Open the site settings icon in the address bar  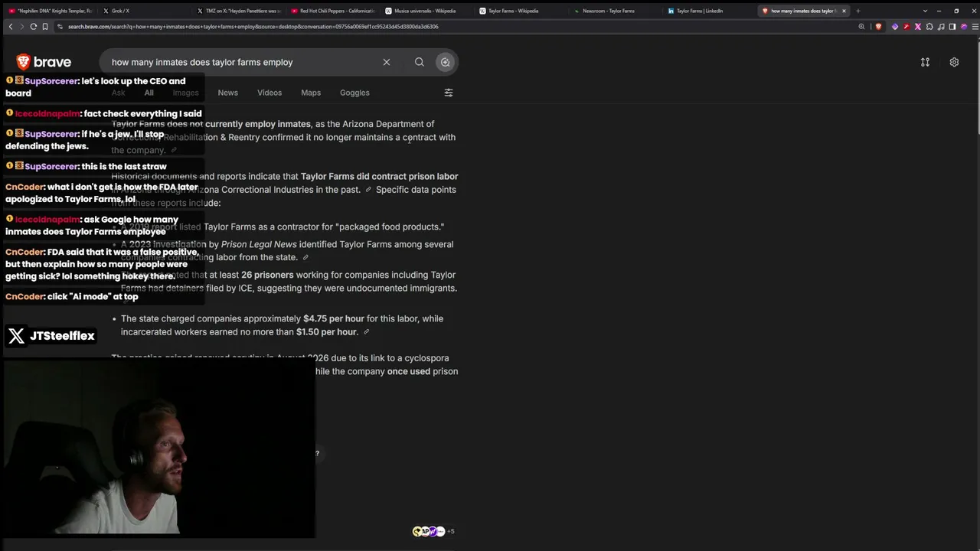coord(60,26)
